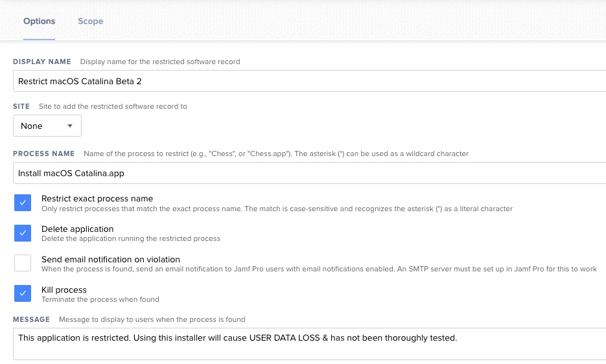The height and width of the screenshot is (364, 606).
Task: Switch to the Scope tab
Action: point(91,21)
